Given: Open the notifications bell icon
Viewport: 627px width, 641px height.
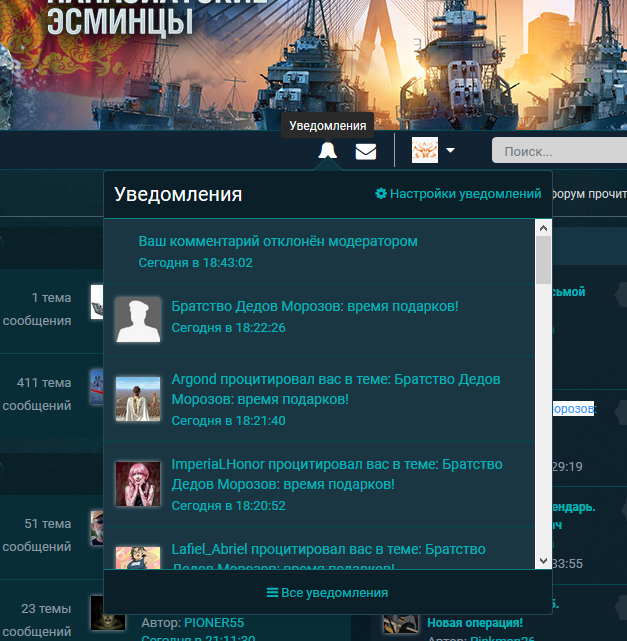Looking at the screenshot, I should tap(327, 150).
